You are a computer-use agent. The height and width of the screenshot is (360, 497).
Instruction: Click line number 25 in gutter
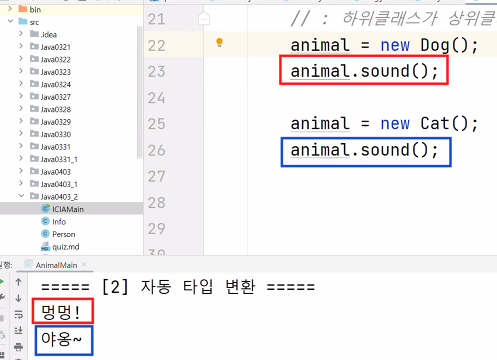156,124
